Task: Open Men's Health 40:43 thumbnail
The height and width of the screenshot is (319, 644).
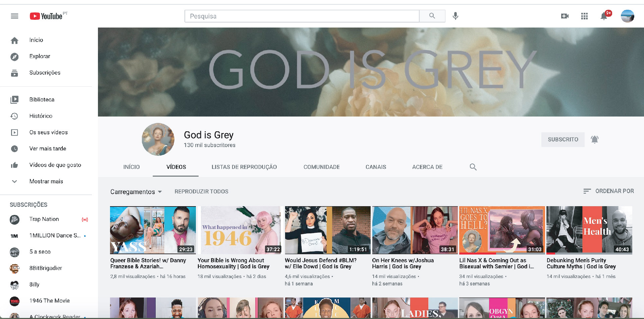Action: click(589, 230)
